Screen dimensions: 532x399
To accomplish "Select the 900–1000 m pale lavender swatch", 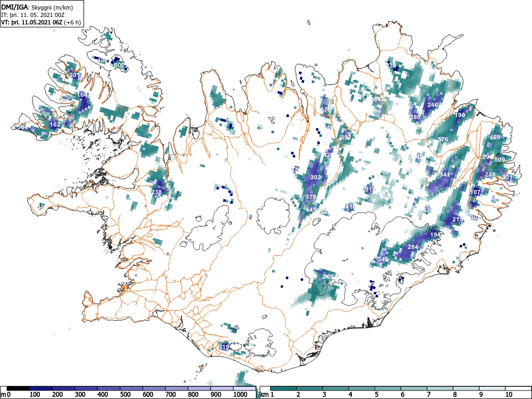I will pyautogui.click(x=222, y=388).
